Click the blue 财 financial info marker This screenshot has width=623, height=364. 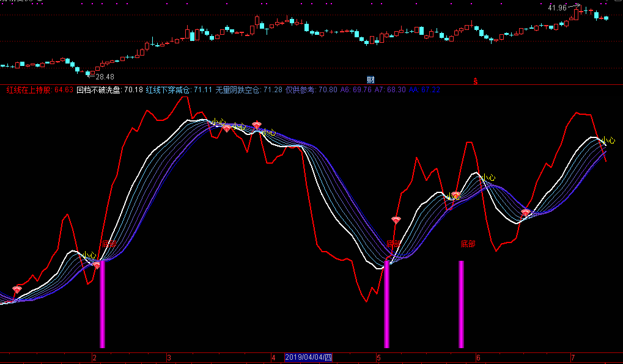(370, 79)
